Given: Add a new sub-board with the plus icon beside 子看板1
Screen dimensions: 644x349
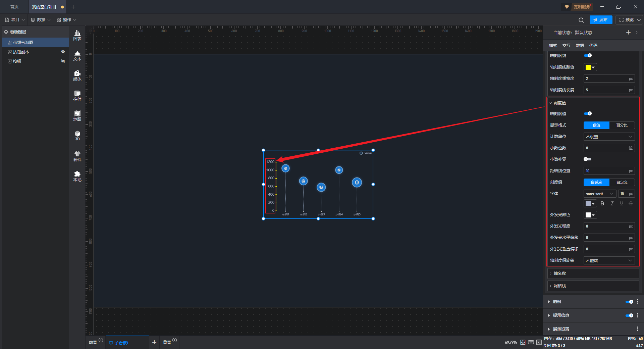Looking at the screenshot, I should point(154,342).
